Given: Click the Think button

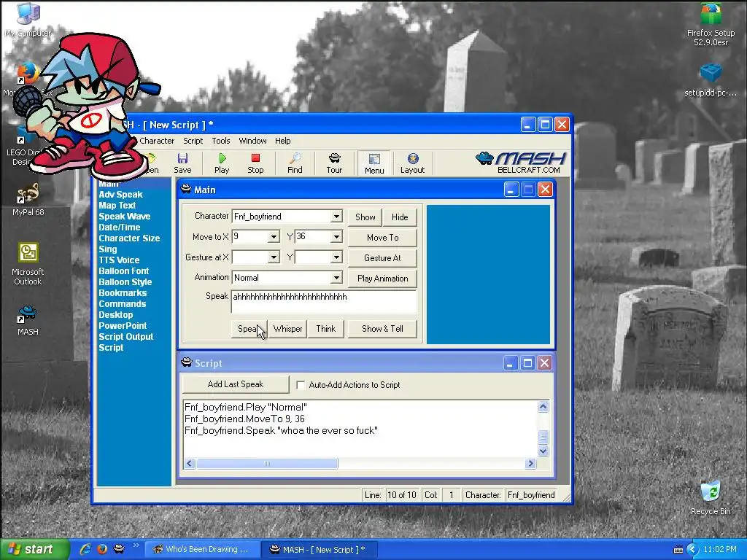Looking at the screenshot, I should 326,329.
